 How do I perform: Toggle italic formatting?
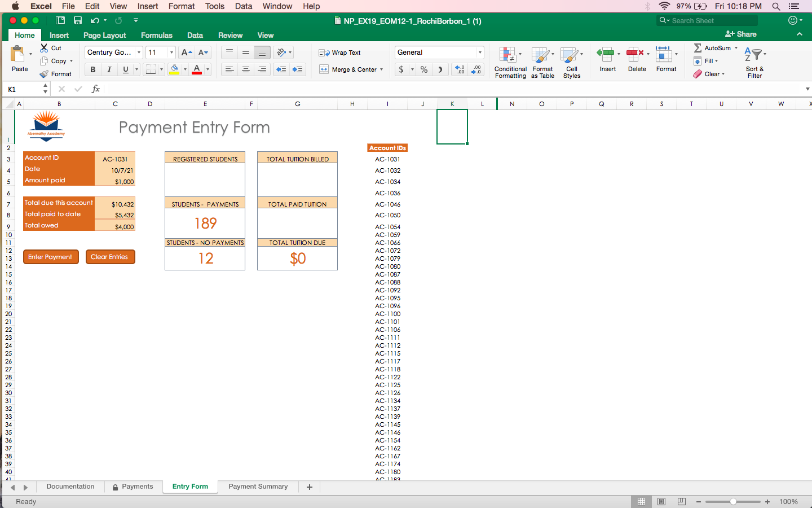pyautogui.click(x=109, y=69)
